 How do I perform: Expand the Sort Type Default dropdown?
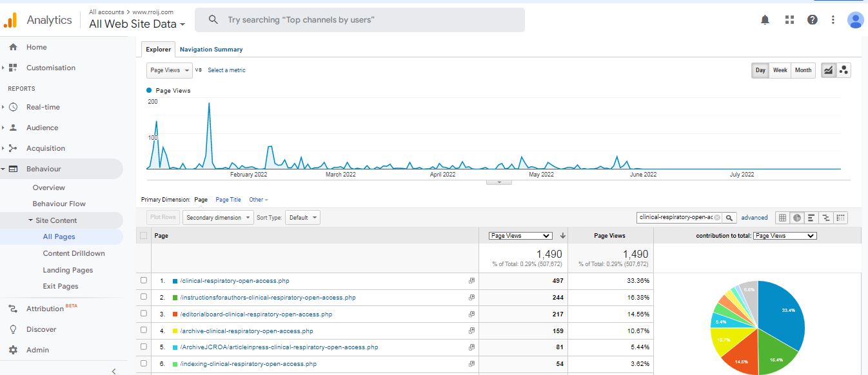[302, 218]
